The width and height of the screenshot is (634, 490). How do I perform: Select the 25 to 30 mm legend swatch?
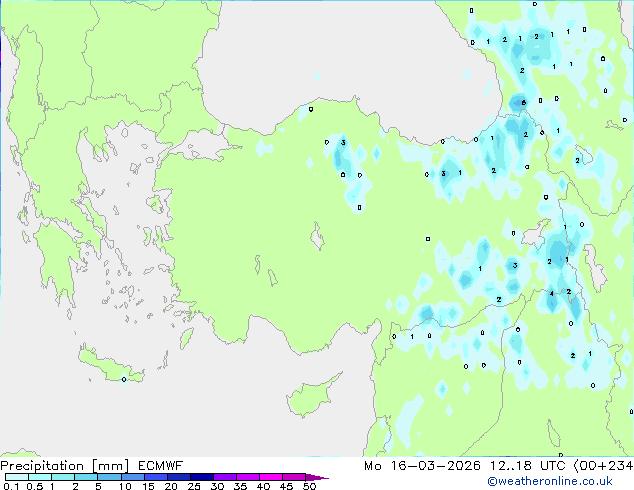click(202, 477)
